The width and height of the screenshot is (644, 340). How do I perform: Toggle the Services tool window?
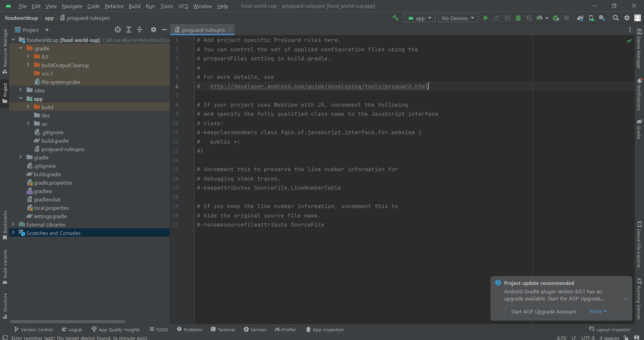pos(255,330)
